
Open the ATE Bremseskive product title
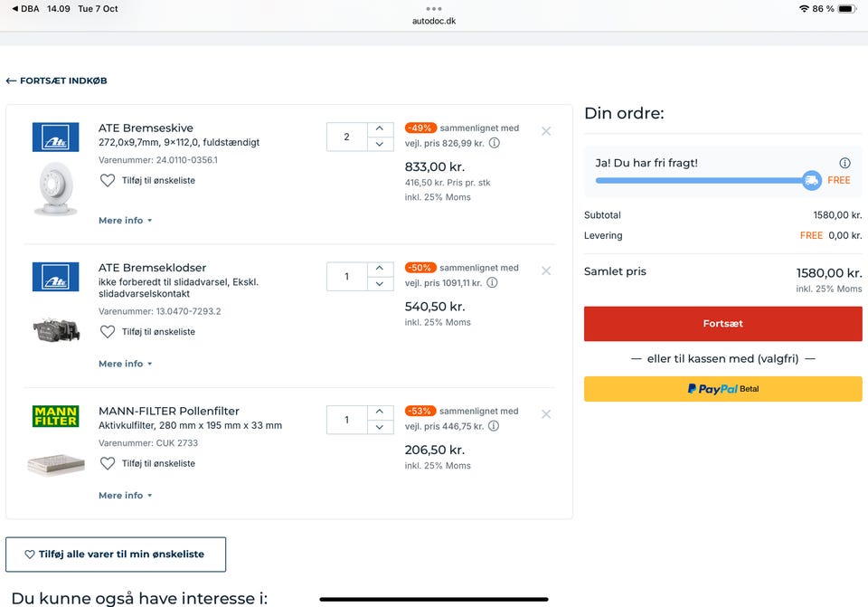[146, 128]
